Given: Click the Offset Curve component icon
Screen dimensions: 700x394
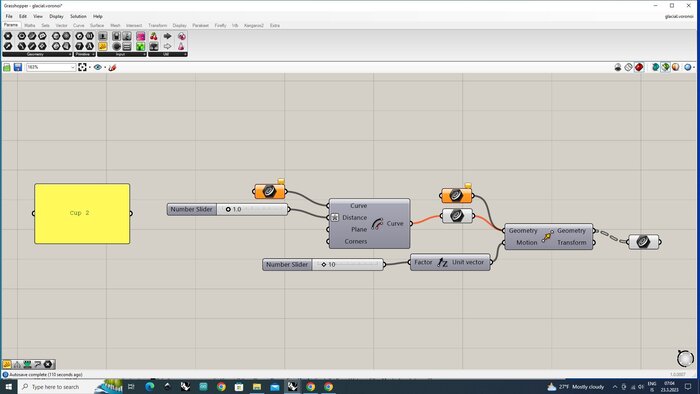Looking at the screenshot, I should click(x=377, y=224).
